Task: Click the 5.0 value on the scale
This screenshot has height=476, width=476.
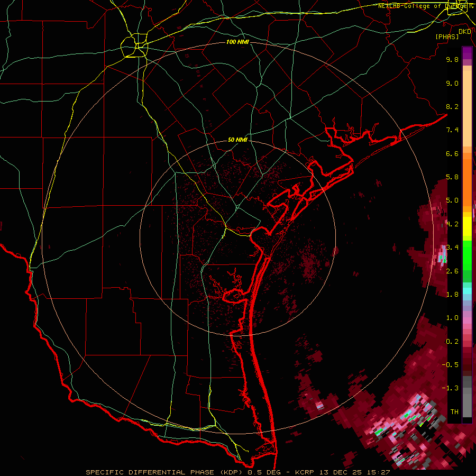Action: 452,200
